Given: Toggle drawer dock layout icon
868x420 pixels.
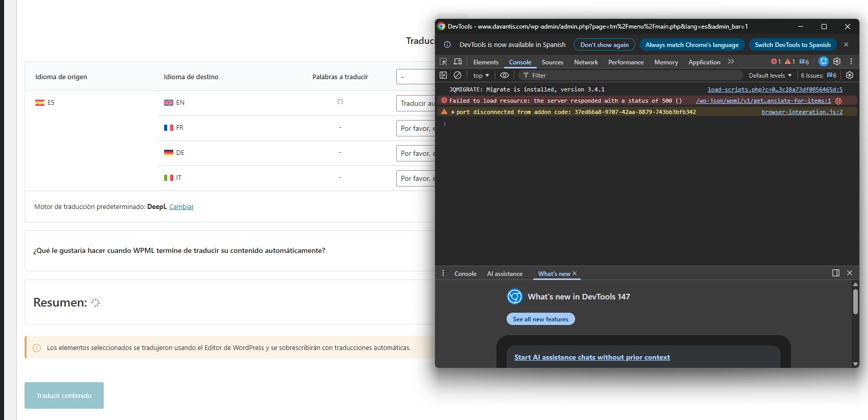Looking at the screenshot, I should point(836,273).
